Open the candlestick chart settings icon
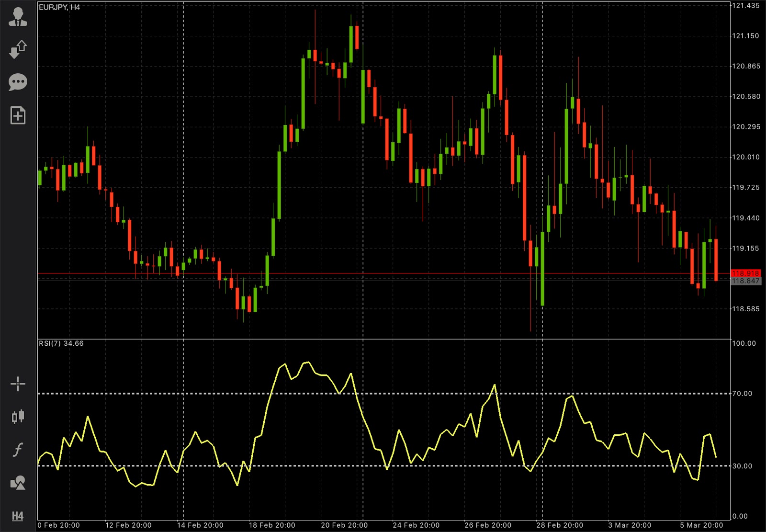This screenshot has height=532, width=766. click(x=18, y=417)
